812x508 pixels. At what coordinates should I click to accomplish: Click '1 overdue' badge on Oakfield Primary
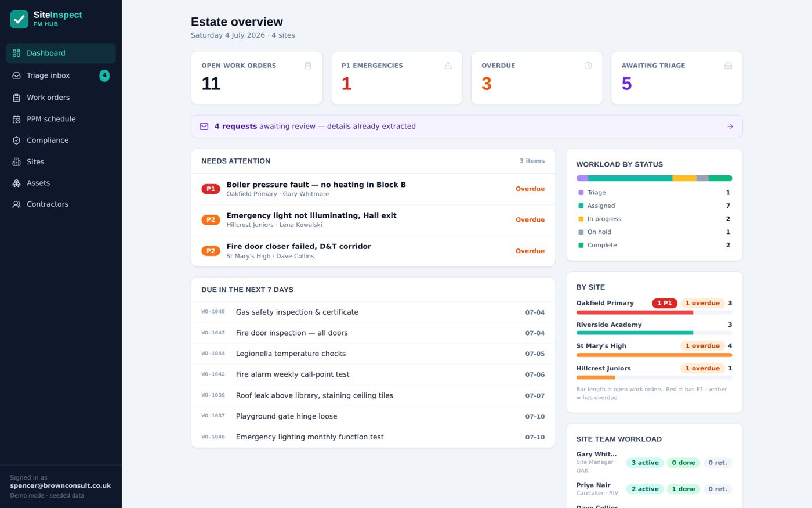click(x=702, y=303)
